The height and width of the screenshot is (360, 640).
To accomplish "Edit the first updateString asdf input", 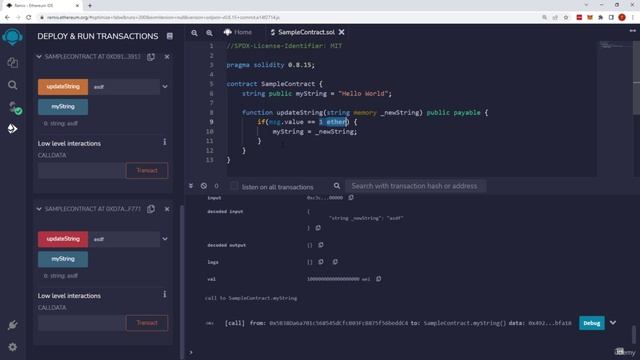I will 124,87.
